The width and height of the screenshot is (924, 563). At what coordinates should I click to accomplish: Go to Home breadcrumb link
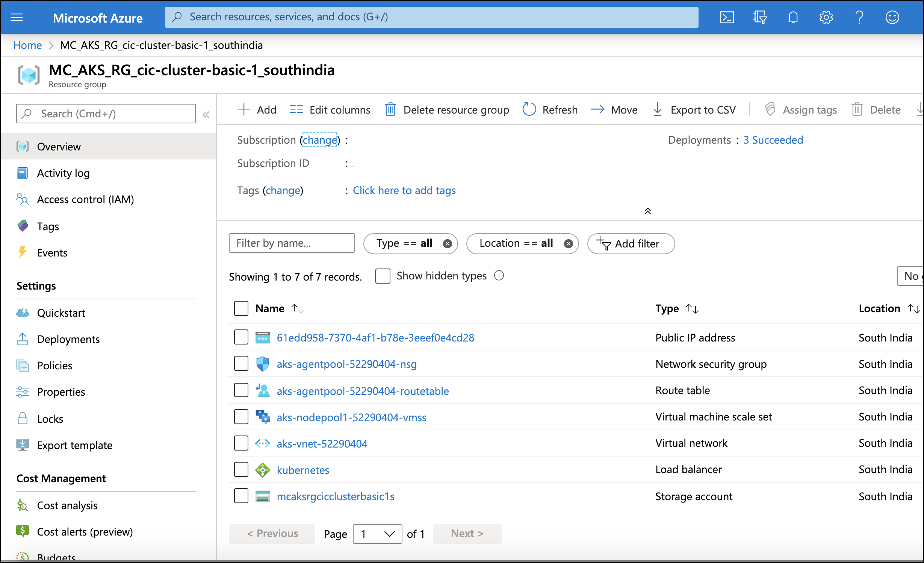pyautogui.click(x=27, y=45)
